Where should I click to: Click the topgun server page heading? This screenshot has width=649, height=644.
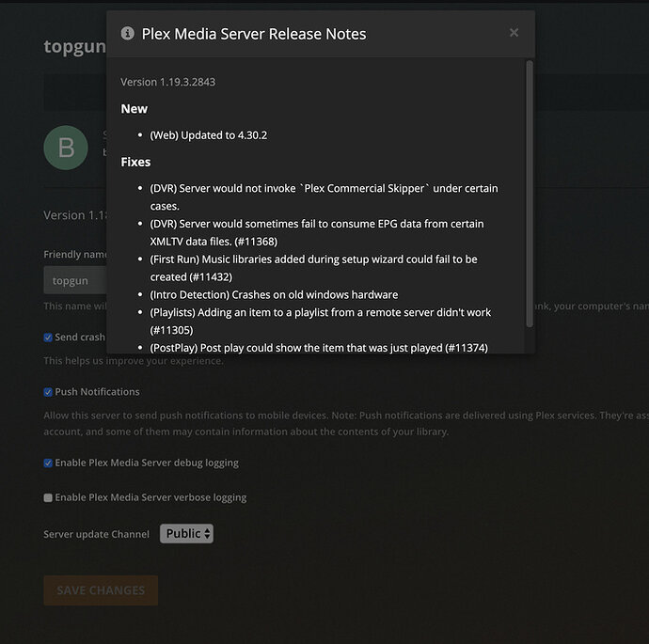point(73,47)
